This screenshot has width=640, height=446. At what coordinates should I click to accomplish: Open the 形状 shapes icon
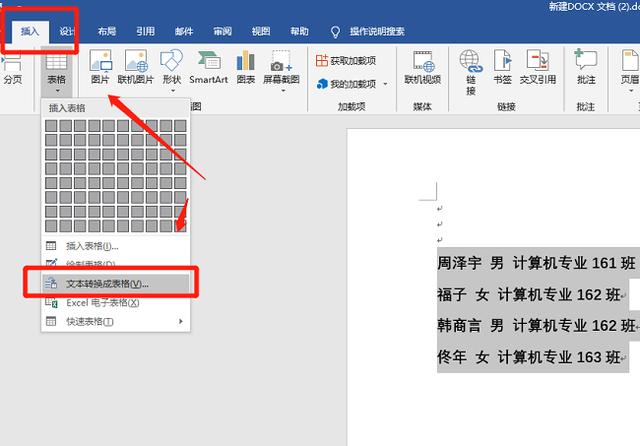(x=171, y=61)
